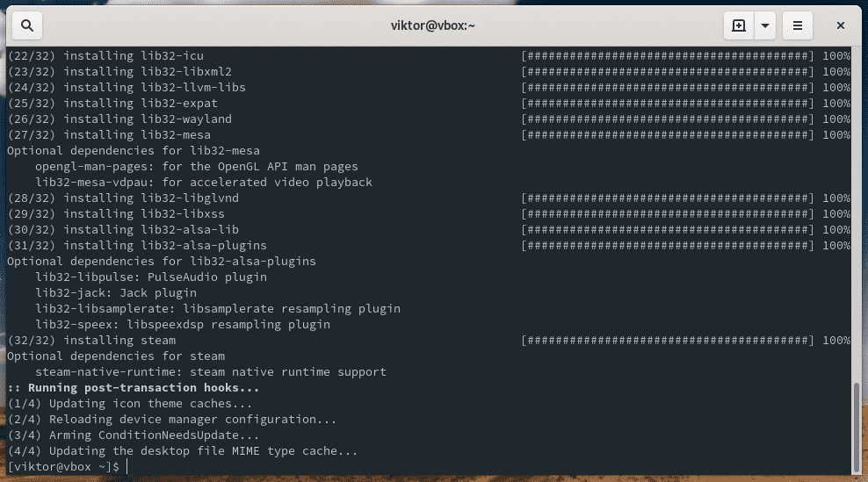Click the 'steam-native-runtime' dependency line
868x482 pixels.
click(x=210, y=372)
